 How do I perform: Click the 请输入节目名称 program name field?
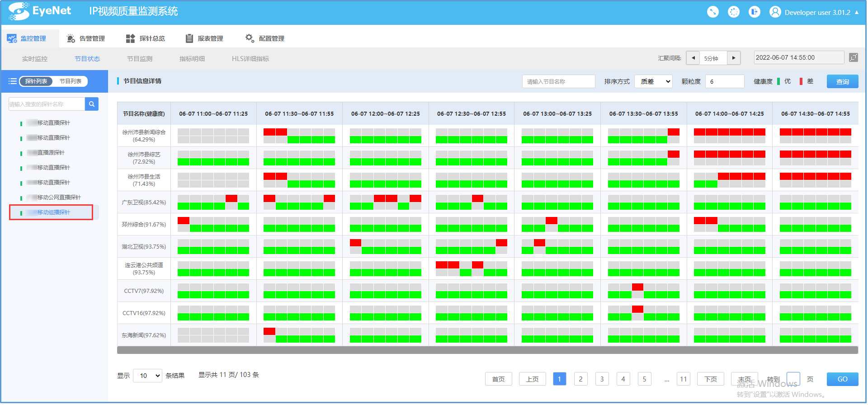(x=558, y=81)
